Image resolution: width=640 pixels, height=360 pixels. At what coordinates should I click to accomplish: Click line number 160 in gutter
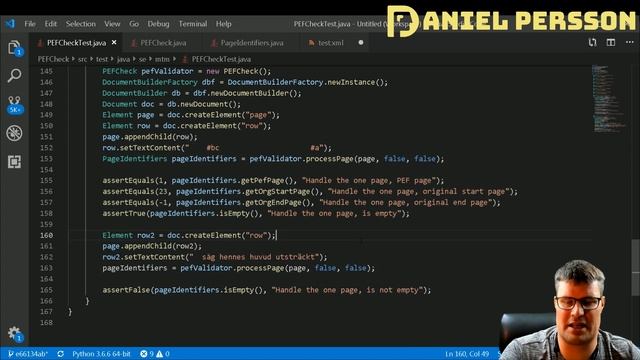(x=47, y=236)
